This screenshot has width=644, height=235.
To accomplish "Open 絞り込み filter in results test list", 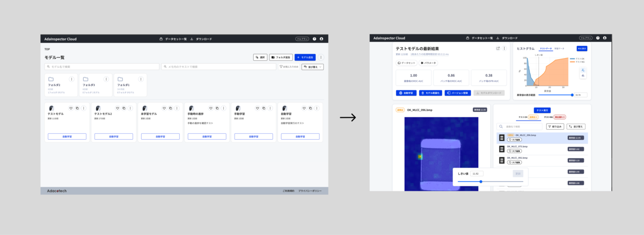I will coord(555,126).
